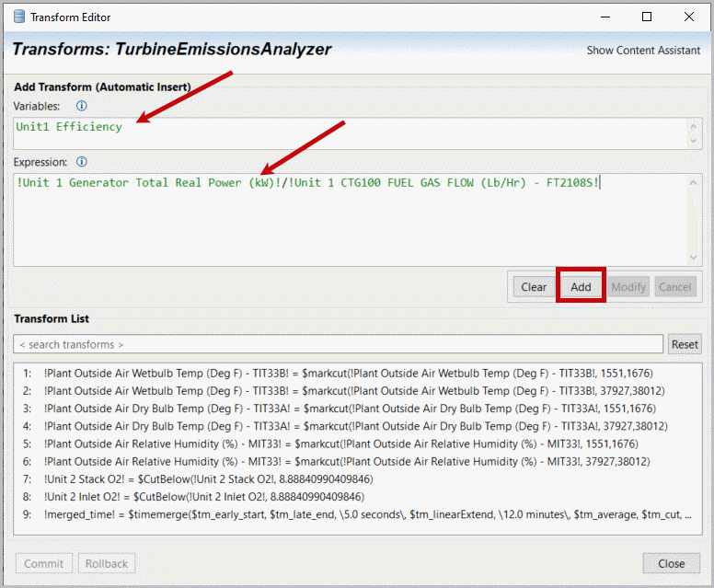The image size is (714, 588).
Task: Open Show Content Assistant
Action: [643, 50]
